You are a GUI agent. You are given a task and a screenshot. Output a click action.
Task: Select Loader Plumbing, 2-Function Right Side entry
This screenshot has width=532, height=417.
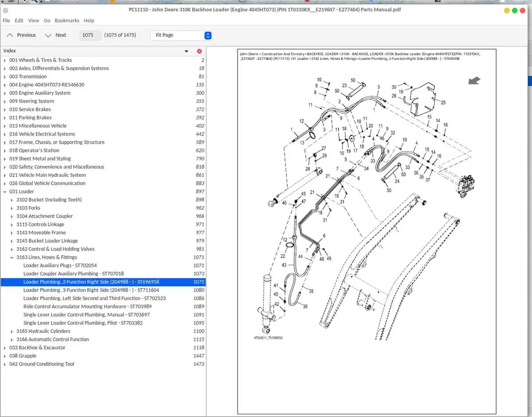(103, 282)
